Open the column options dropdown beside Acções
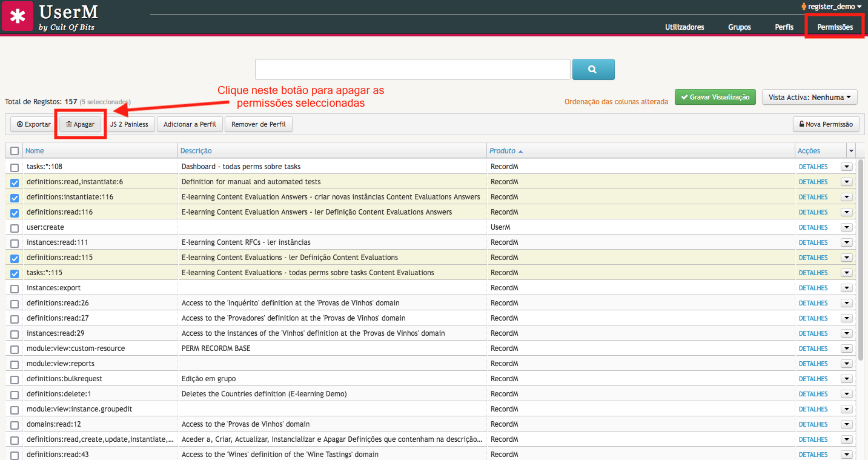 851,151
